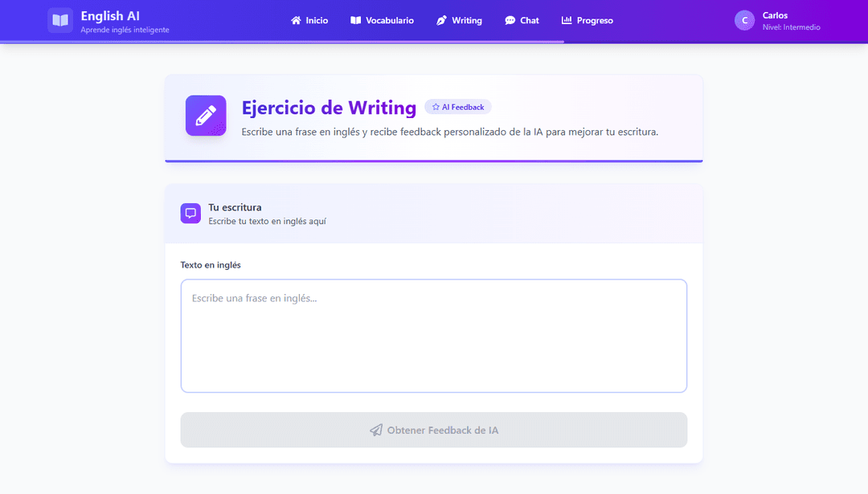
Task: Click the paper plane icon on the feedback button
Action: click(376, 431)
